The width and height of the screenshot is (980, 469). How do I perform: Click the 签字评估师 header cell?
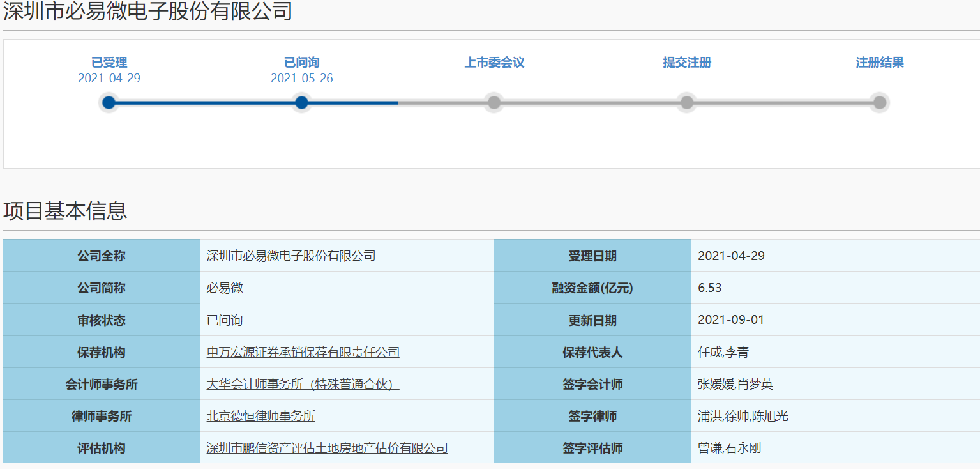pyautogui.click(x=592, y=448)
